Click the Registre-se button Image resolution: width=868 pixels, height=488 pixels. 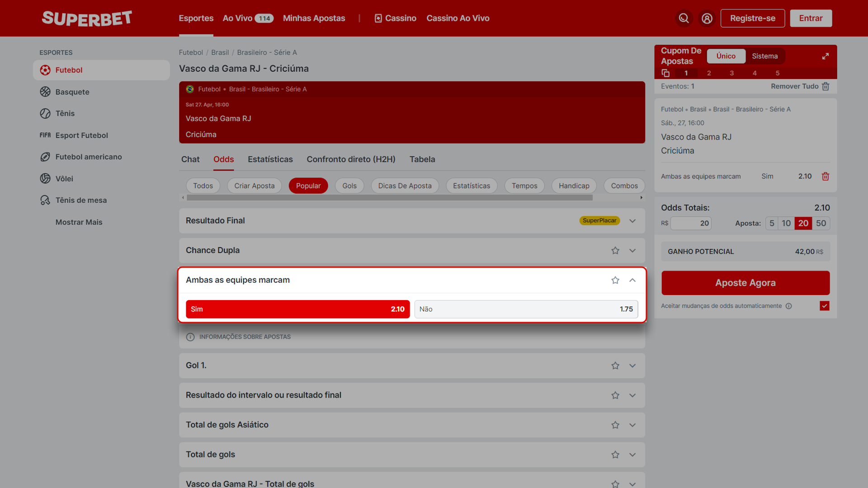pos(753,18)
